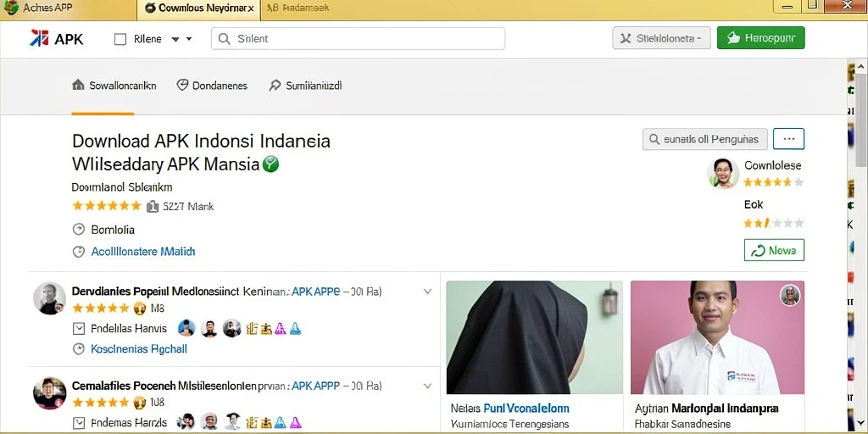Click the magnifier icon in search box
This screenshot has width=868, height=434.
pos(224,39)
